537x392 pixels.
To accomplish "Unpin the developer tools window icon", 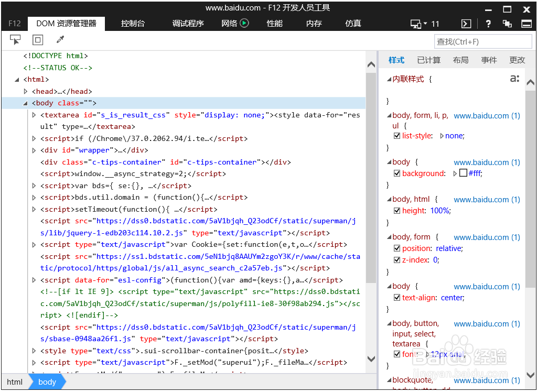I will point(507,24).
